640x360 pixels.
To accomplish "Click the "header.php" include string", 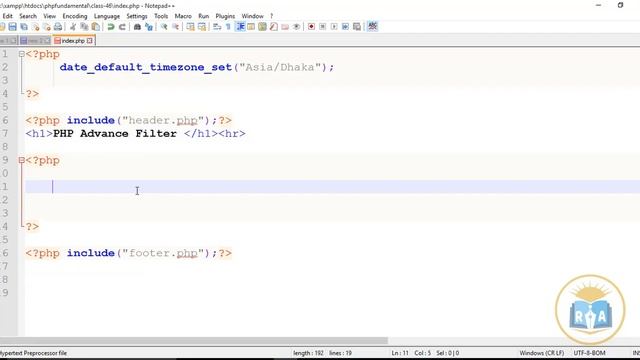I will tap(163, 120).
